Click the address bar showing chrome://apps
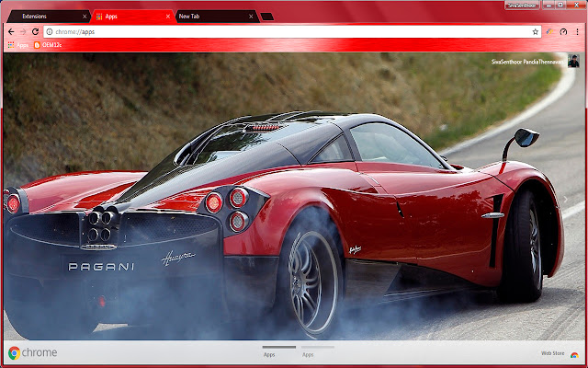The image size is (588, 368). pyautogui.click(x=292, y=32)
